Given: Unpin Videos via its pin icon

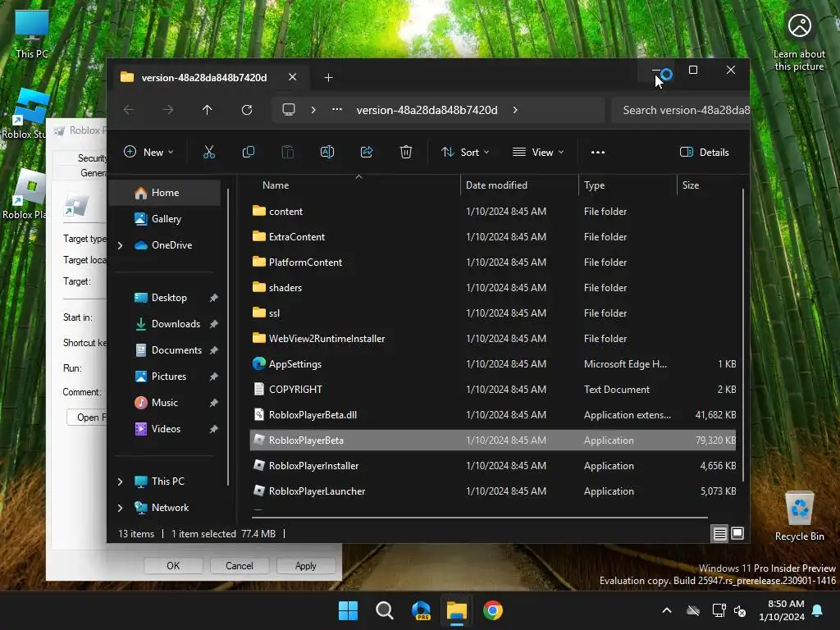Looking at the screenshot, I should coord(214,429).
